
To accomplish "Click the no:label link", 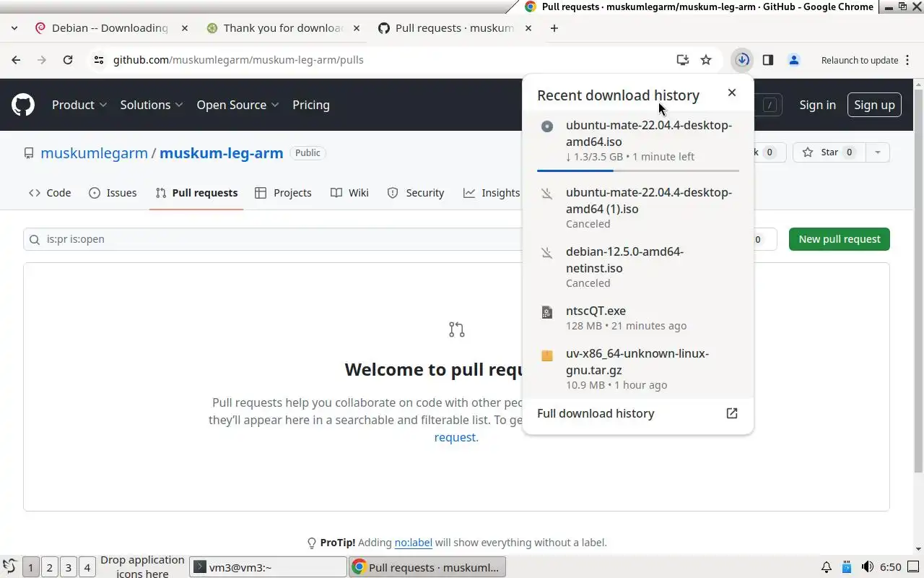I will [x=413, y=543].
